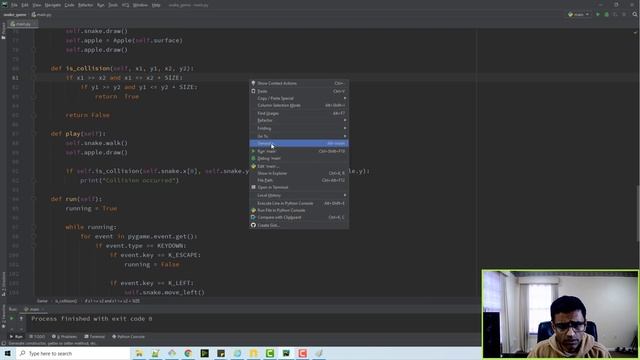Expand the Local History submenu
Image resolution: width=640 pixels, height=360 pixels.
coord(299,195)
